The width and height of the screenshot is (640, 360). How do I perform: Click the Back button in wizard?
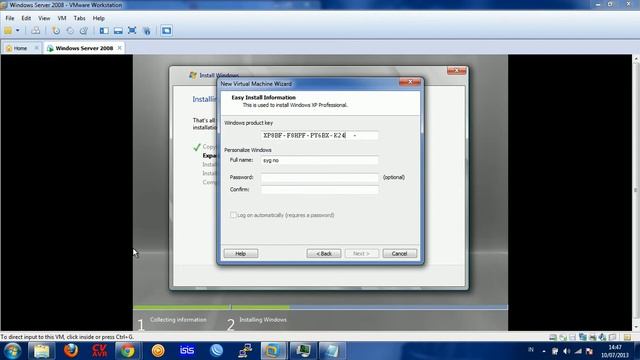[x=324, y=253]
